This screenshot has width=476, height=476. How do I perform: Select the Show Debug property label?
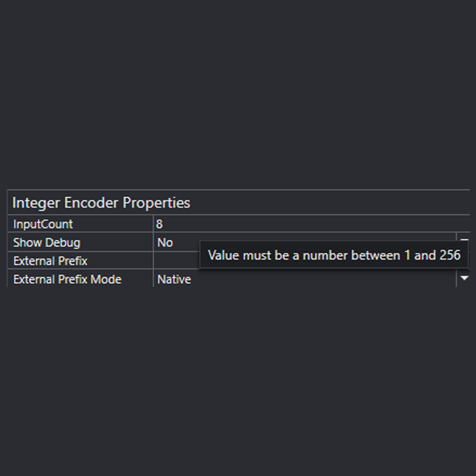click(46, 242)
